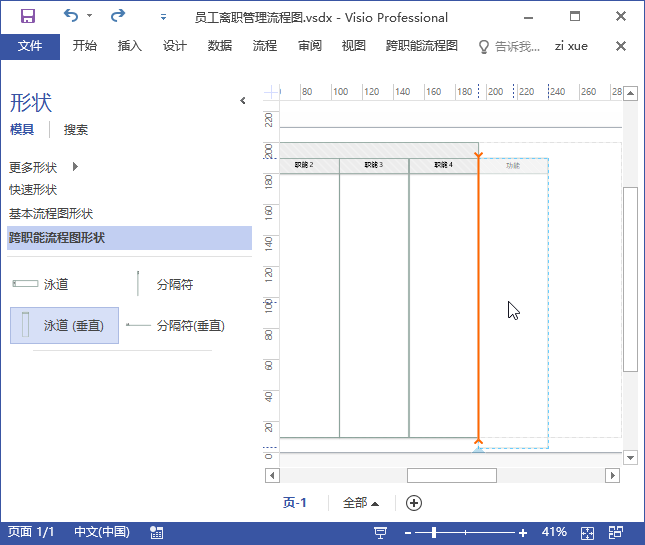Screen dimensions: 645x545
Task: Click the 页面 1/1 status bar indicator
Action: coord(31,532)
